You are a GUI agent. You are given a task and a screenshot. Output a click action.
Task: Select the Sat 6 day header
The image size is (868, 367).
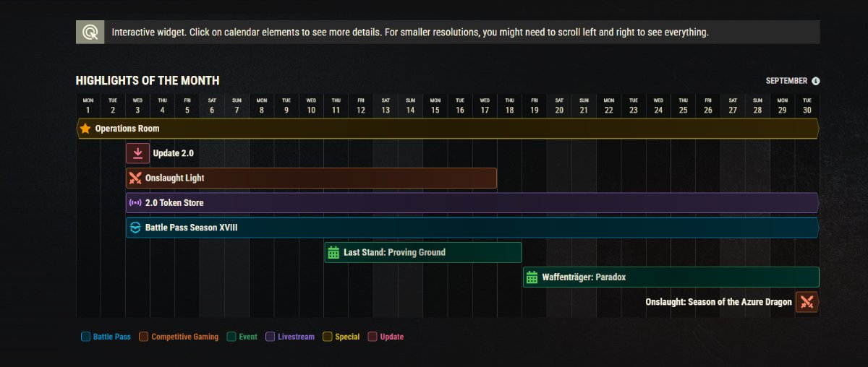(212, 105)
